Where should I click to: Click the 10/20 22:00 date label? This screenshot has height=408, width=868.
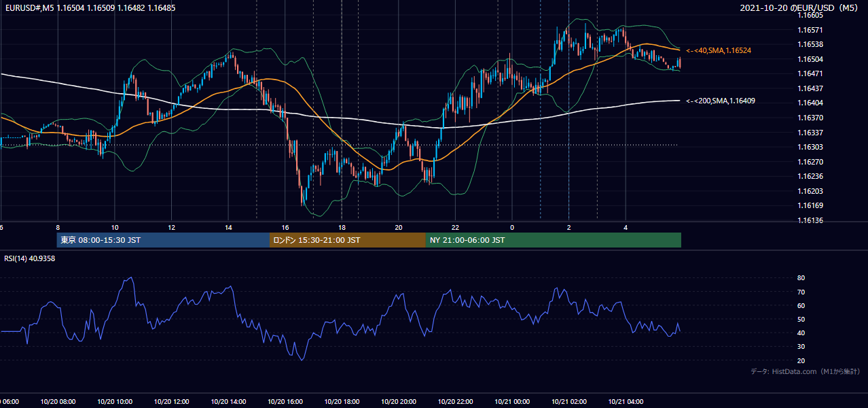click(x=455, y=402)
